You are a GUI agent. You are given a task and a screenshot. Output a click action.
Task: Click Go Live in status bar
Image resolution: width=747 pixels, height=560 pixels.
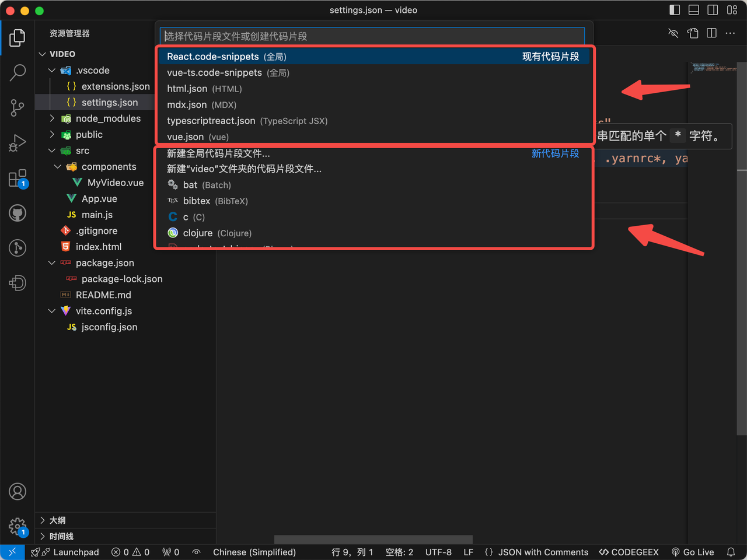tap(693, 552)
